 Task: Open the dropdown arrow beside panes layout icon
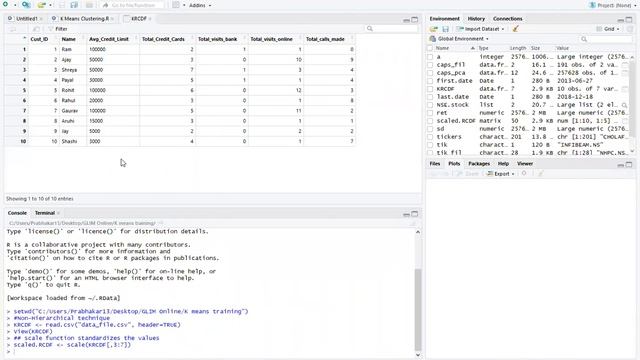[x=184, y=5]
